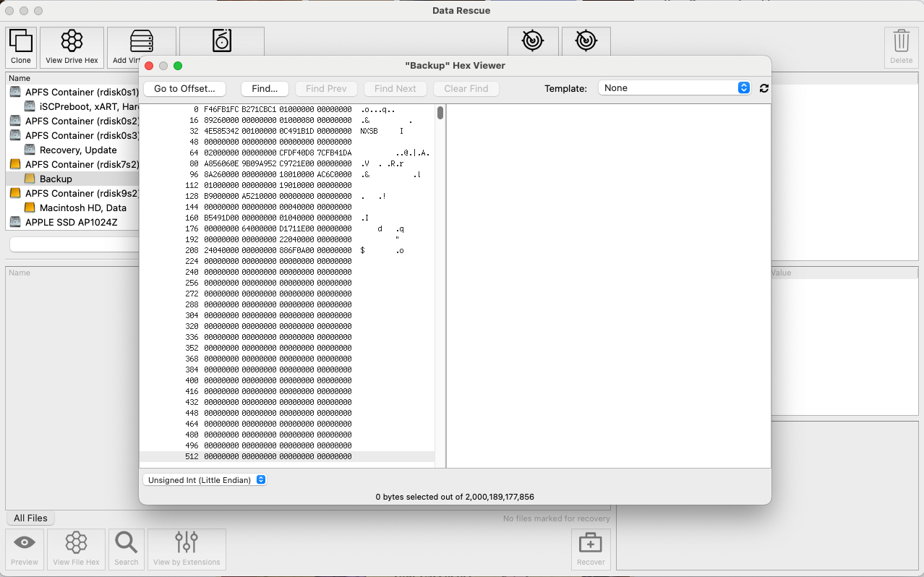Open the Unsigned Int (Little Endian) selector
This screenshot has width=924, height=577.
tap(205, 479)
